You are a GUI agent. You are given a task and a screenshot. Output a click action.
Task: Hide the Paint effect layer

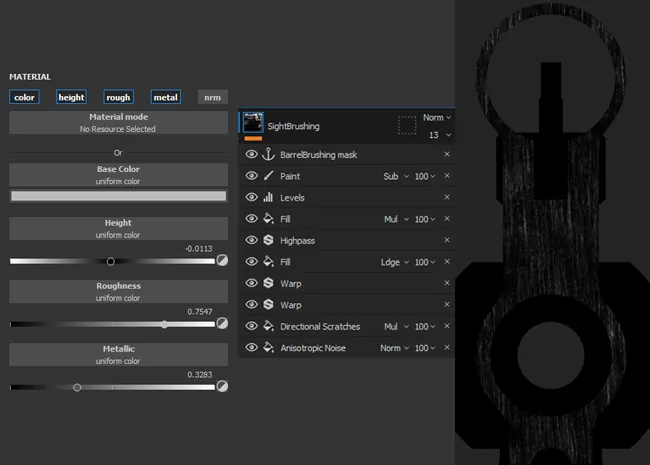pyautogui.click(x=251, y=176)
